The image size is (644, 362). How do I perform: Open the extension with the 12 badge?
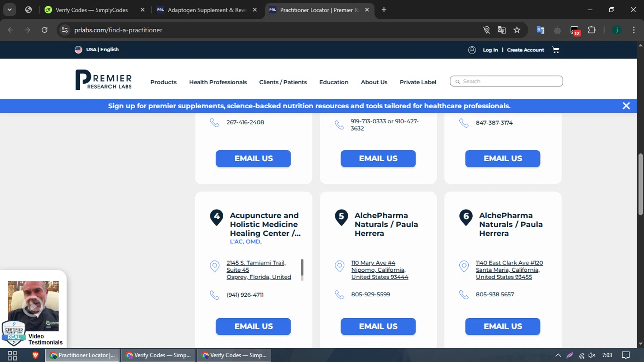[575, 30]
